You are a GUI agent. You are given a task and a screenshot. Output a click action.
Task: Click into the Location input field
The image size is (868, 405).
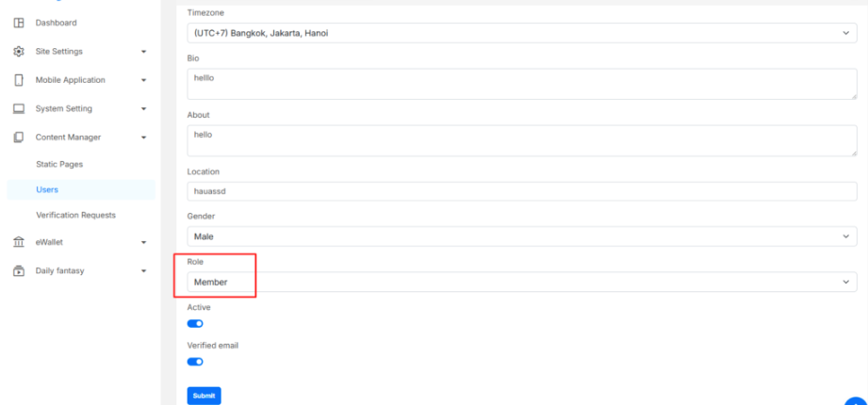tap(521, 190)
